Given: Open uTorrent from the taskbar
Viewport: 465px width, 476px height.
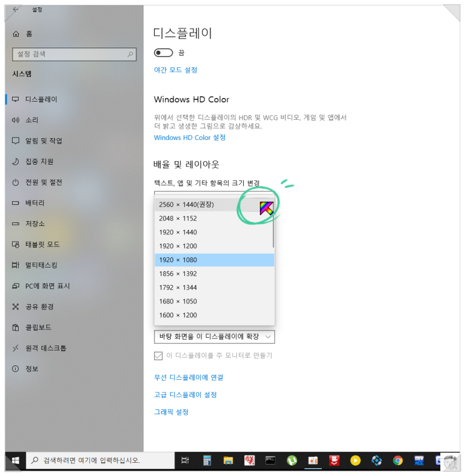Looking at the screenshot, I should pos(292,460).
